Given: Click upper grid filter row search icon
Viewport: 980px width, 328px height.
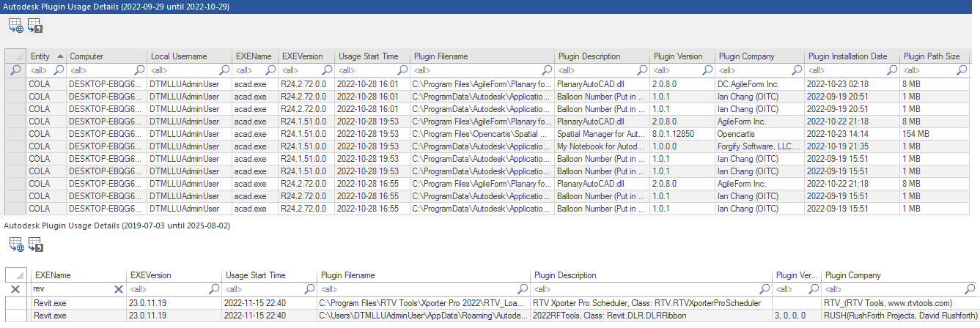Looking at the screenshot, I should point(15,70).
